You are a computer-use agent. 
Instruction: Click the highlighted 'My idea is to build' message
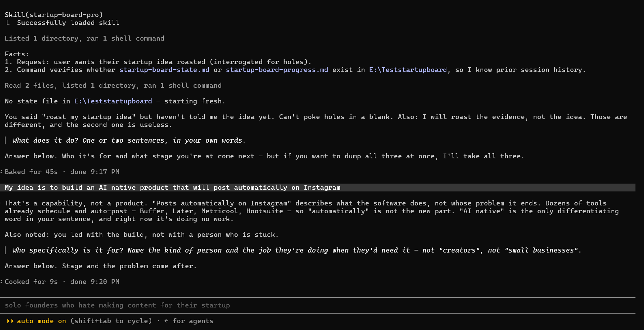(x=318, y=187)
